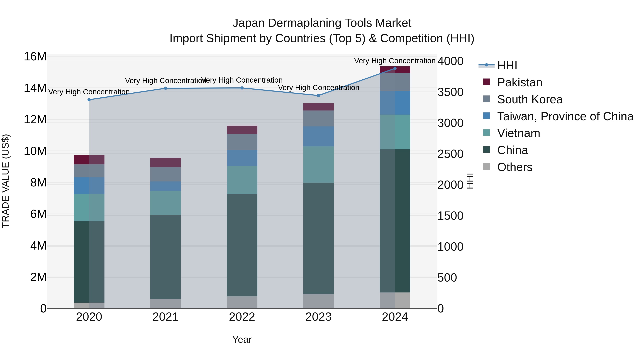Click the China segment of 2020 bar
The image size is (644, 362).
pos(89,262)
